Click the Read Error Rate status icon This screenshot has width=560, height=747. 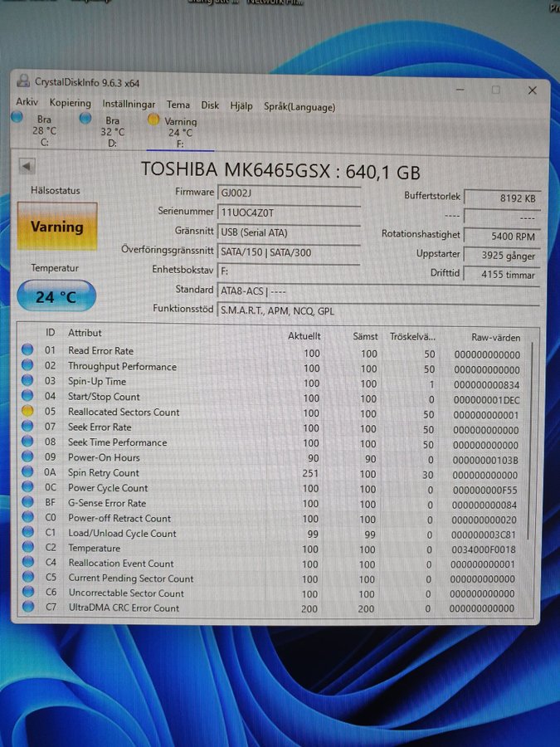[x=27, y=350]
